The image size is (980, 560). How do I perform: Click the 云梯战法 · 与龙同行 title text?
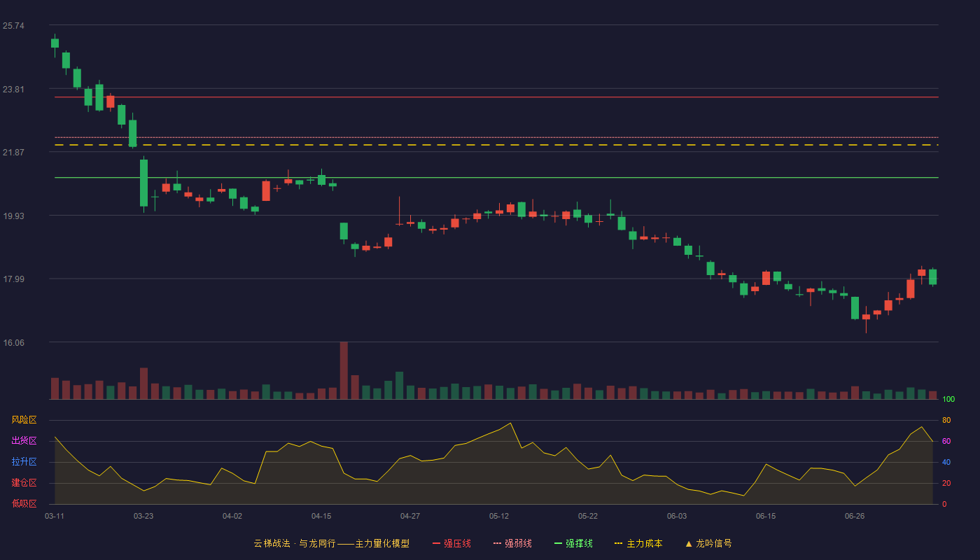[295, 543]
